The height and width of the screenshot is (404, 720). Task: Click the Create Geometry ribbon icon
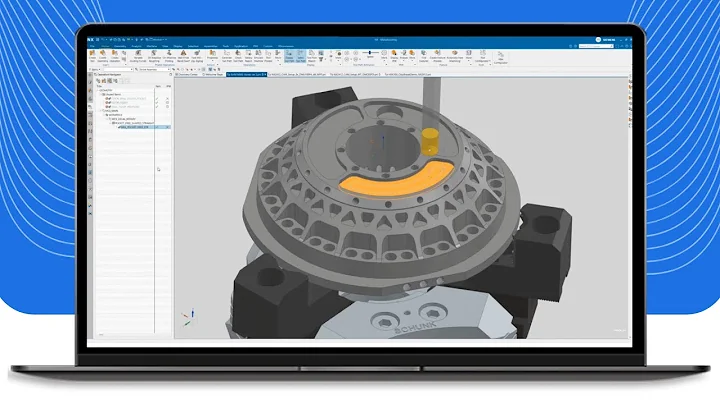click(x=103, y=56)
